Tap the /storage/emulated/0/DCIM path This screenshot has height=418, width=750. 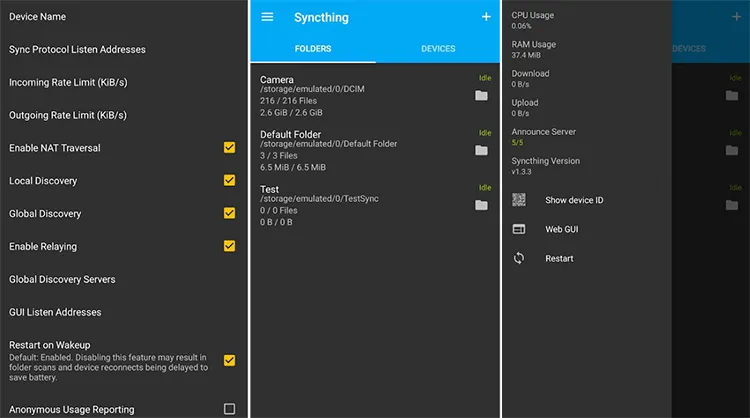tap(312, 89)
